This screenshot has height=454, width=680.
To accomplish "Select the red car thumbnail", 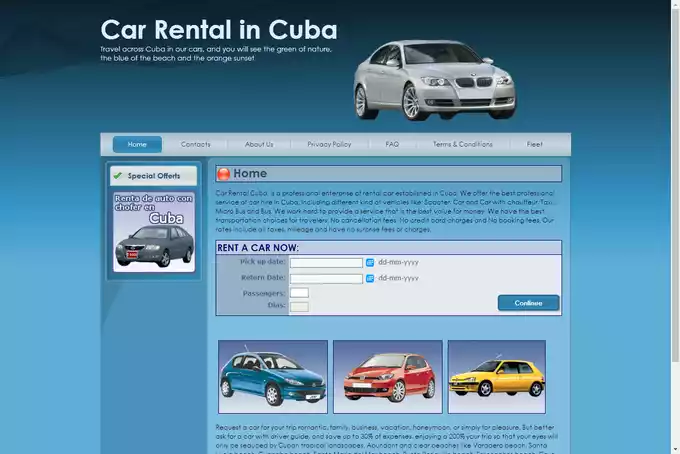I will coord(387,377).
